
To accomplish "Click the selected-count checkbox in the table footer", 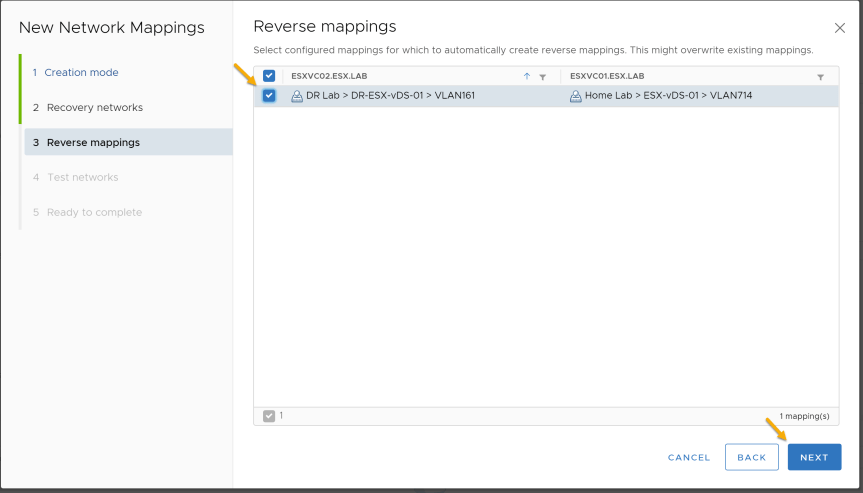I will click(269, 416).
